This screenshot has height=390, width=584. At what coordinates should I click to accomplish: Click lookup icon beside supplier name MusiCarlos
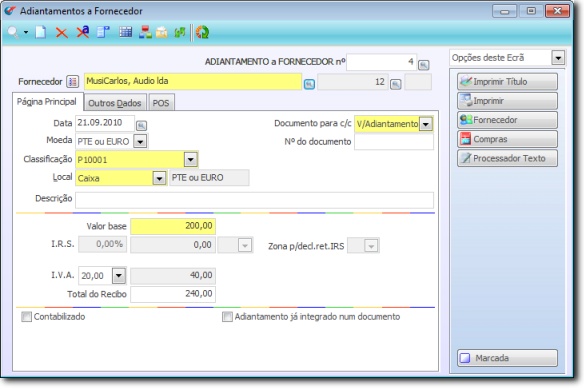(x=309, y=84)
